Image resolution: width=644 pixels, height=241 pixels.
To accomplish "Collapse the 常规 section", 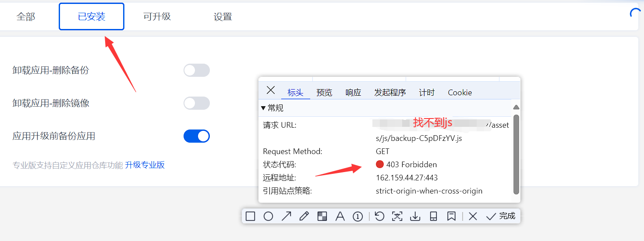I will (263, 108).
